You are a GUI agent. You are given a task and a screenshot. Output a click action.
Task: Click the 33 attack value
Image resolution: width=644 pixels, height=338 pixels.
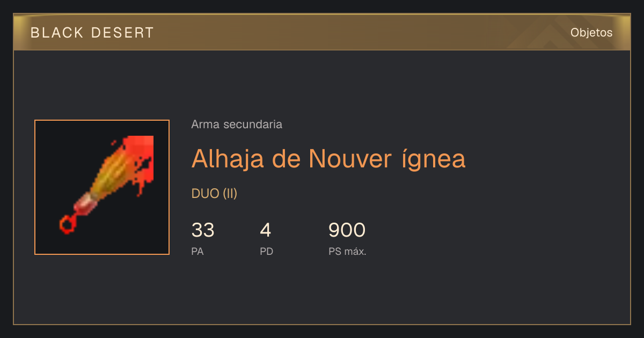click(x=203, y=230)
